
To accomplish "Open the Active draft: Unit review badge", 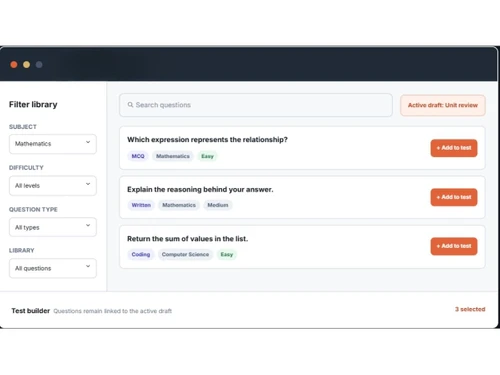I will coord(443,105).
